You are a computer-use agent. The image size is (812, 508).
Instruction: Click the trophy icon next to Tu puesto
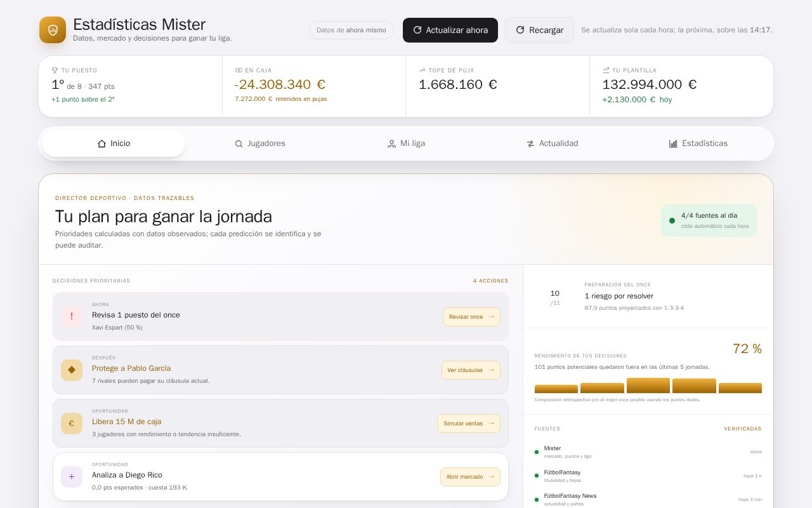click(55, 70)
